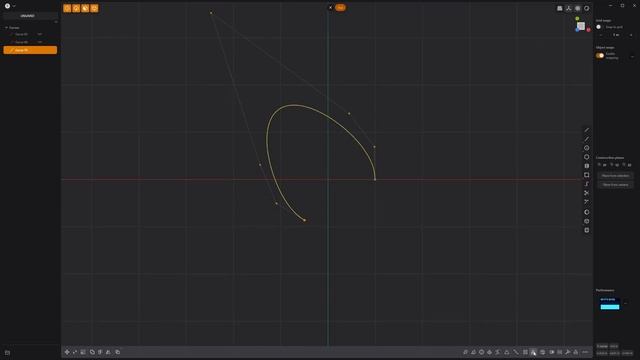Click the red axis dot on gizmo
The image size is (640, 360).
[588, 30]
